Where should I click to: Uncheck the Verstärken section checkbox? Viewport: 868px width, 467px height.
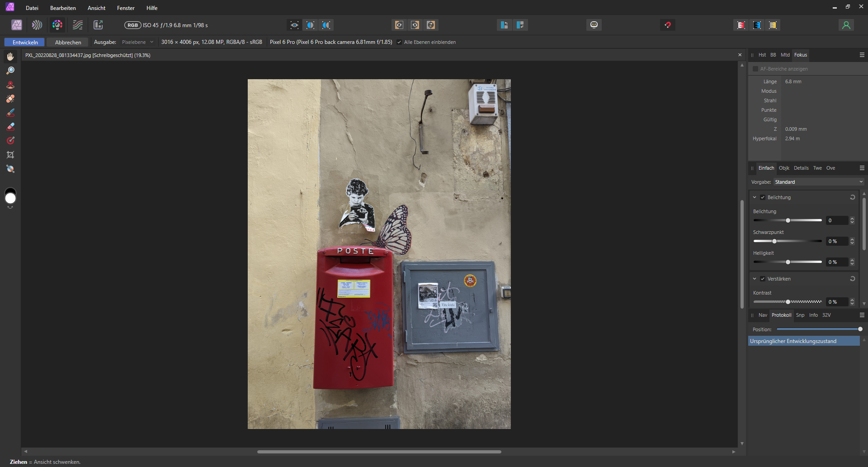pyautogui.click(x=763, y=279)
